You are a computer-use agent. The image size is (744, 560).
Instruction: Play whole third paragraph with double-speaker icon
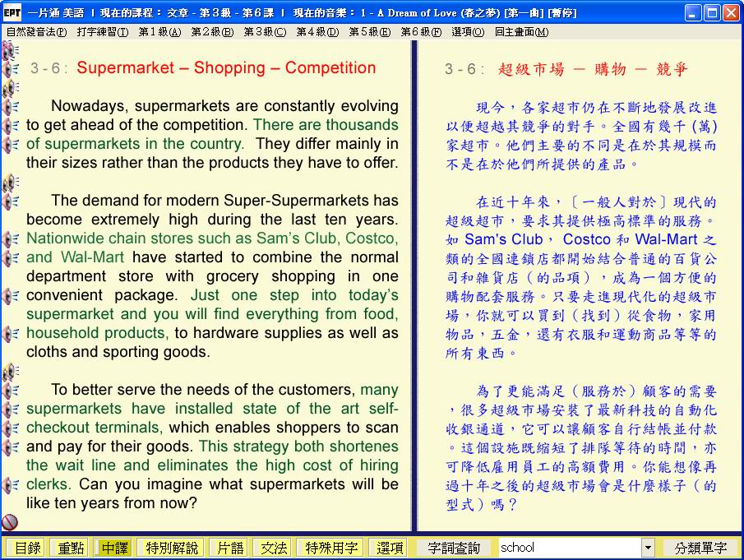pos(10,372)
